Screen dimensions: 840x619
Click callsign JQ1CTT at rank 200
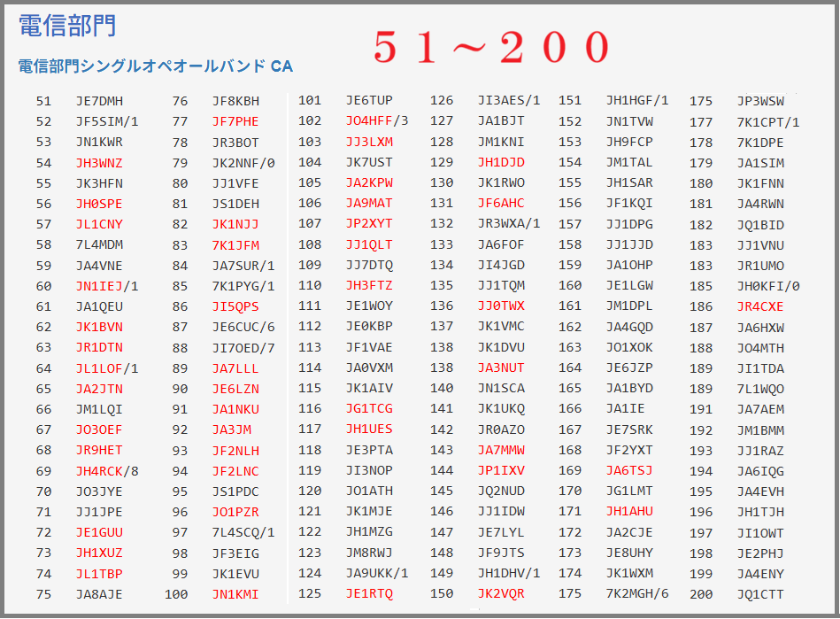click(760, 594)
